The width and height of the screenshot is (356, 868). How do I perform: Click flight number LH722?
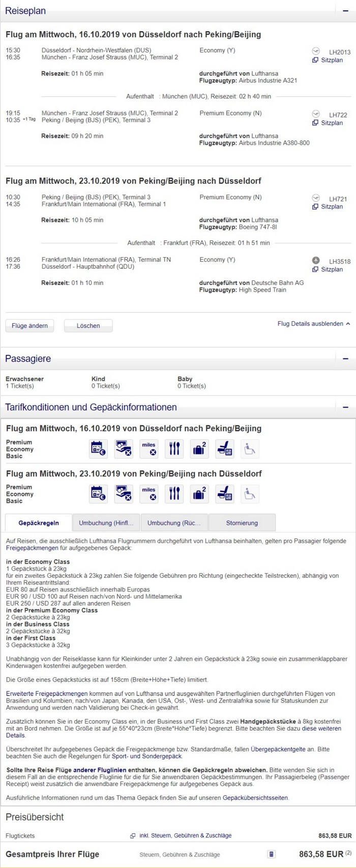(338, 115)
